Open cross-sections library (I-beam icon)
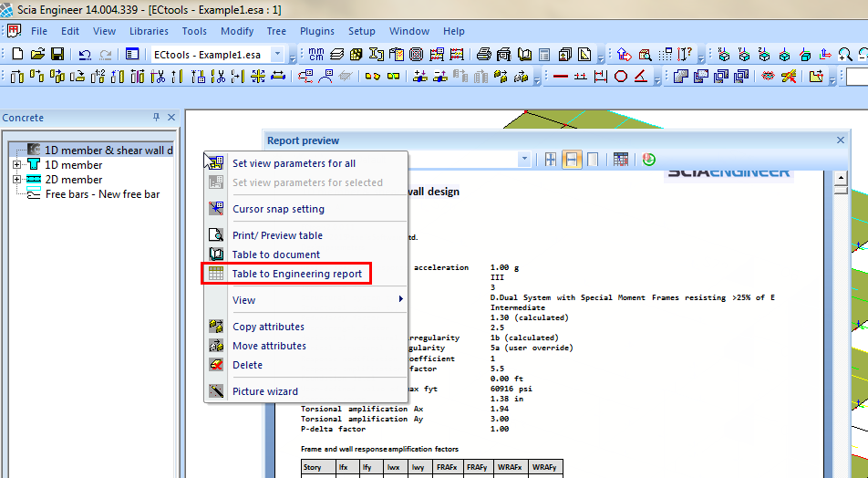The width and height of the screenshot is (868, 478). (x=377, y=54)
